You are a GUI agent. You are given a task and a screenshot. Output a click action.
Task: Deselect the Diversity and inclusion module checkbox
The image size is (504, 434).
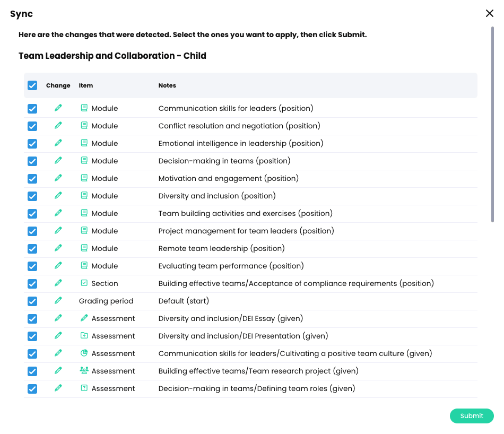tap(32, 196)
